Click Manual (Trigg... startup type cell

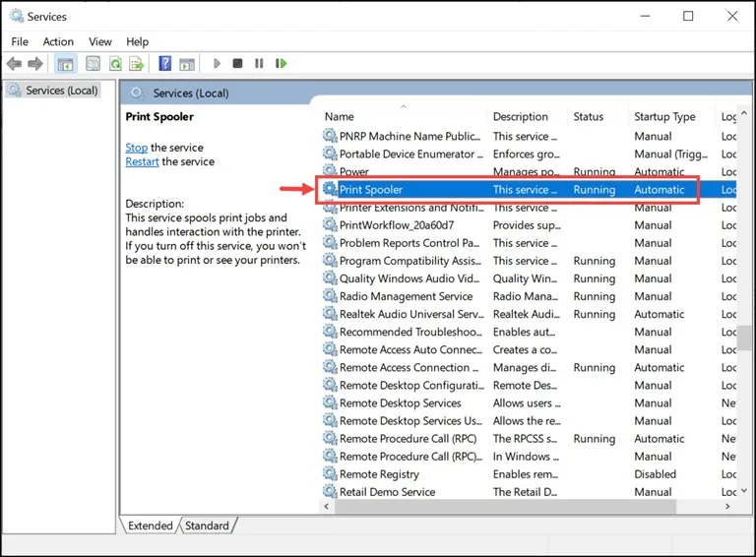pos(670,154)
